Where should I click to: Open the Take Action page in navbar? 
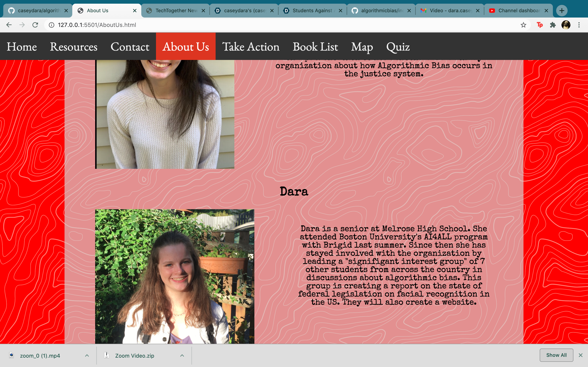coord(251,47)
